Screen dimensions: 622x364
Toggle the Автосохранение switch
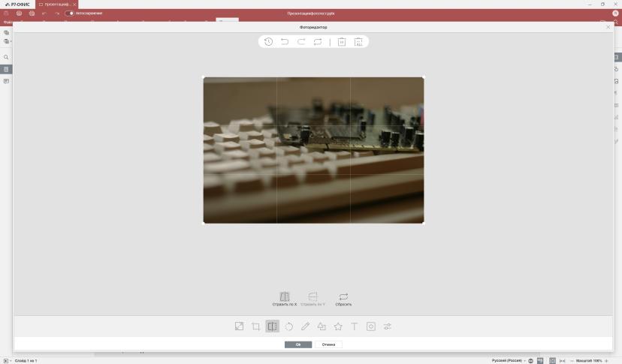(x=69, y=13)
